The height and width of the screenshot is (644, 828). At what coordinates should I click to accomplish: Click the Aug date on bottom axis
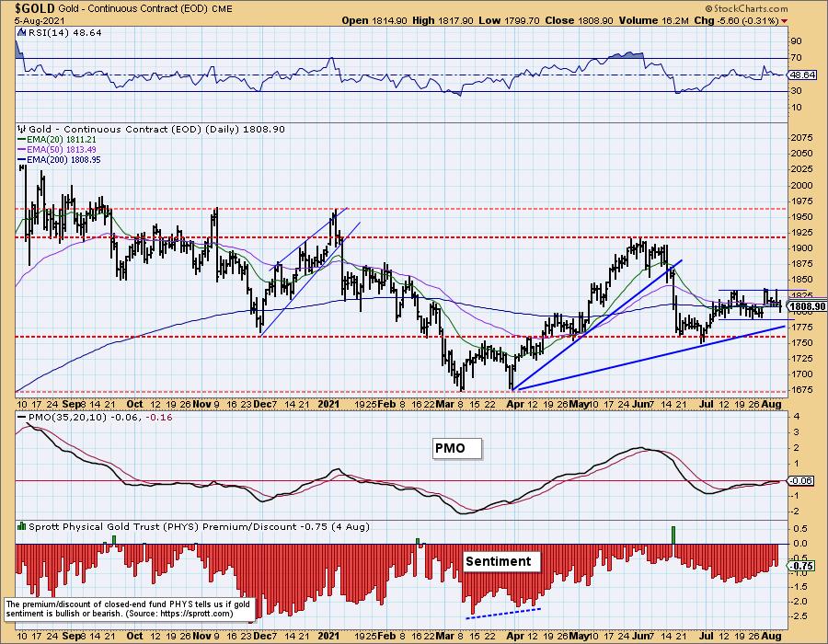(x=772, y=636)
